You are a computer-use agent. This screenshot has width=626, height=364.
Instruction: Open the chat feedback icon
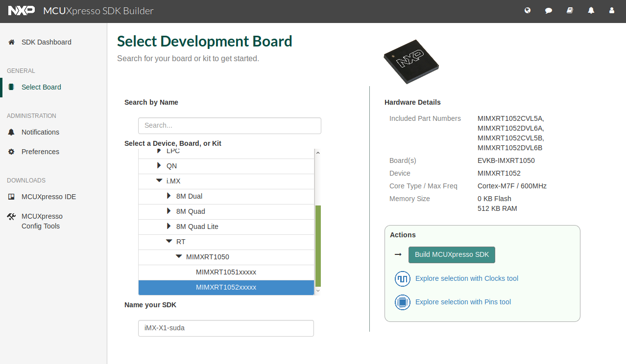549,10
